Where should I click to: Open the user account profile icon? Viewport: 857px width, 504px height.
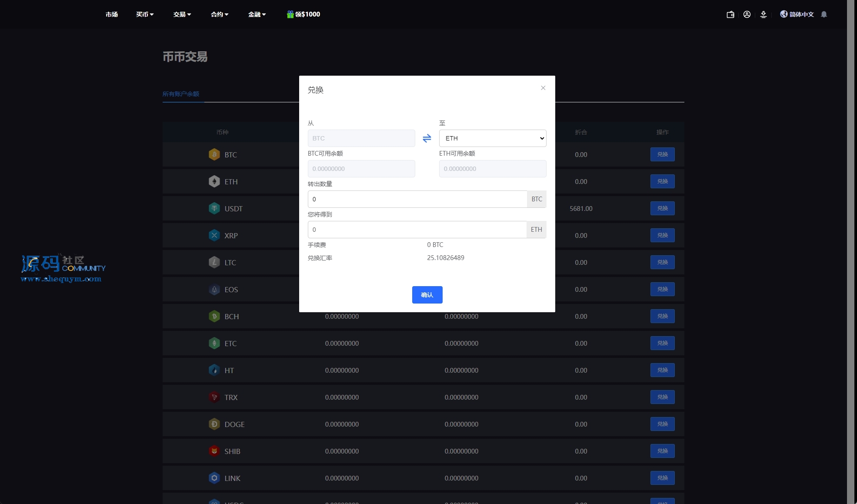[x=747, y=14]
